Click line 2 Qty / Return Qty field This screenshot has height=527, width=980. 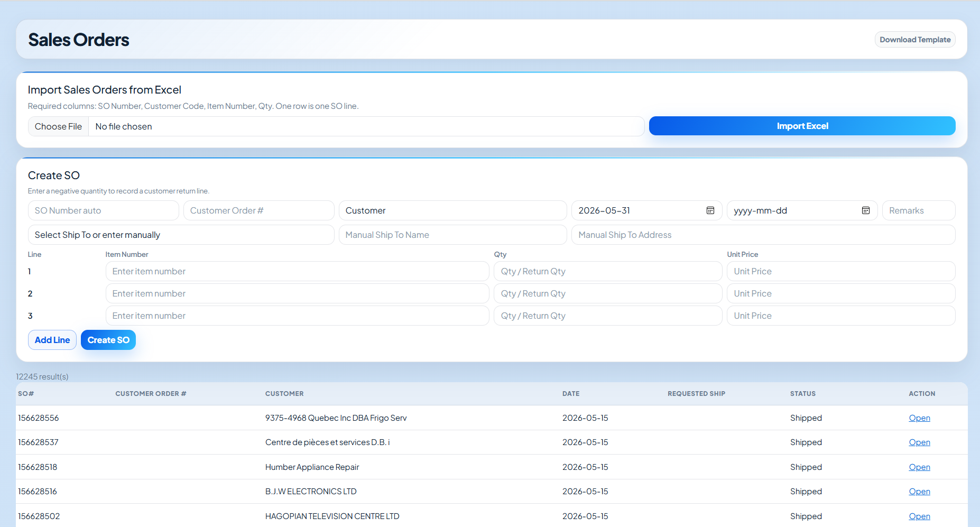click(608, 293)
